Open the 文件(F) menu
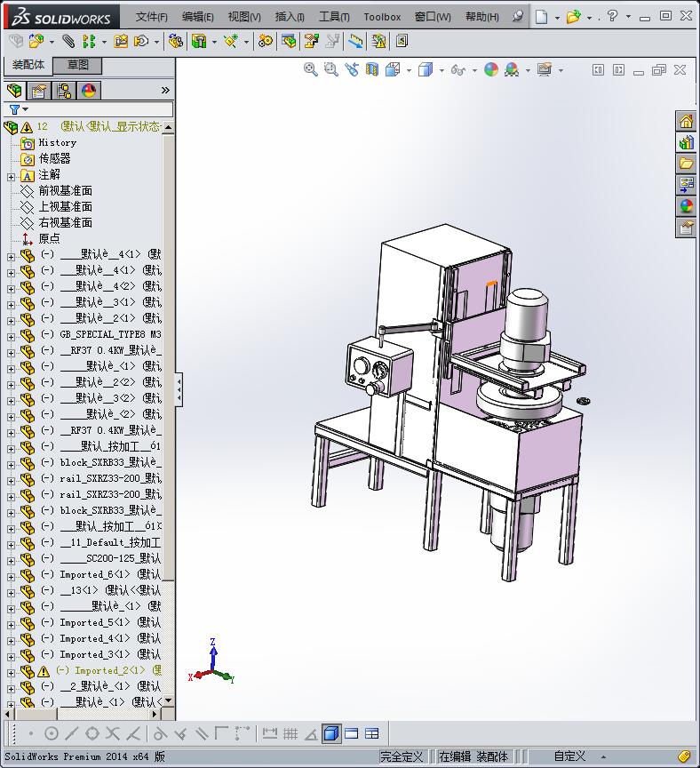 (151, 17)
